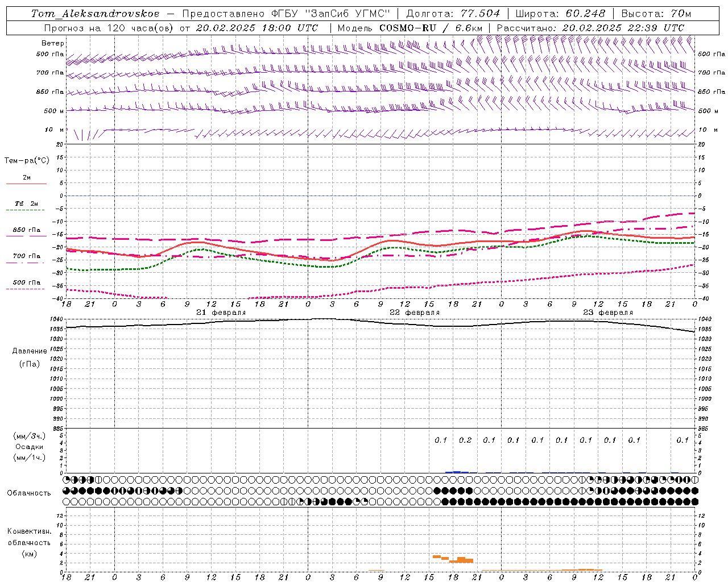Click the 21 февраля date label
Screen dimensions: 728x582
(x=221, y=313)
